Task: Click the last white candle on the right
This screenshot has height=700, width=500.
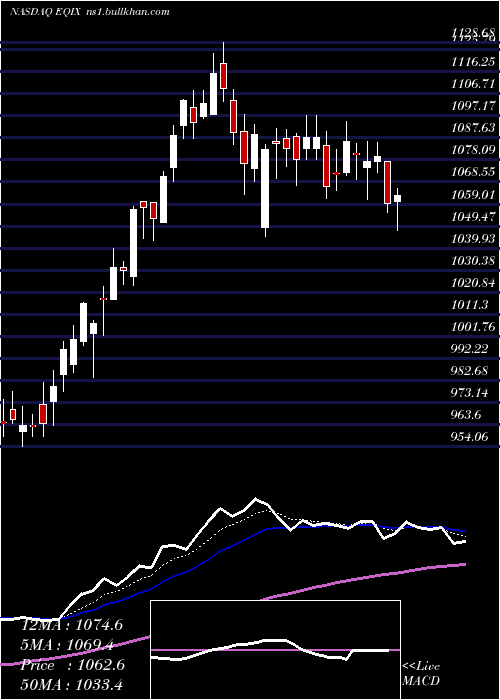Action: pyautogui.click(x=397, y=209)
